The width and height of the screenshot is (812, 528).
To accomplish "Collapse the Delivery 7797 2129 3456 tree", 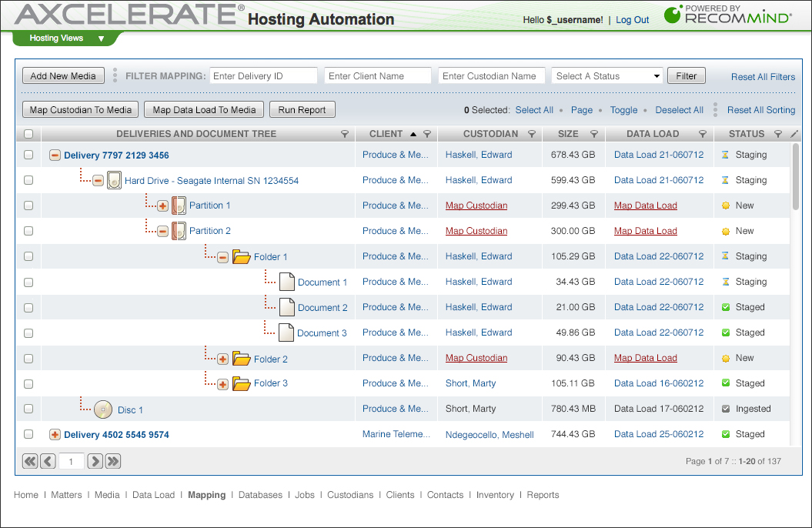I will (x=55, y=155).
